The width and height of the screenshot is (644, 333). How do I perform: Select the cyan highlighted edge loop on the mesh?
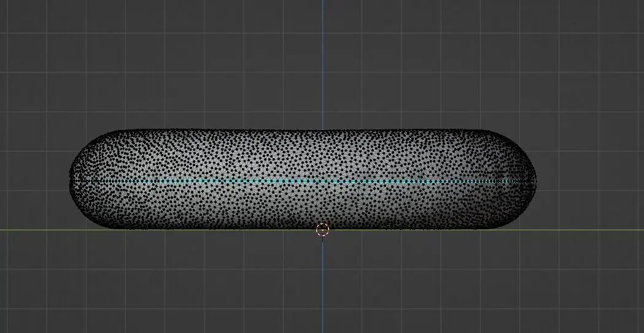point(303,182)
